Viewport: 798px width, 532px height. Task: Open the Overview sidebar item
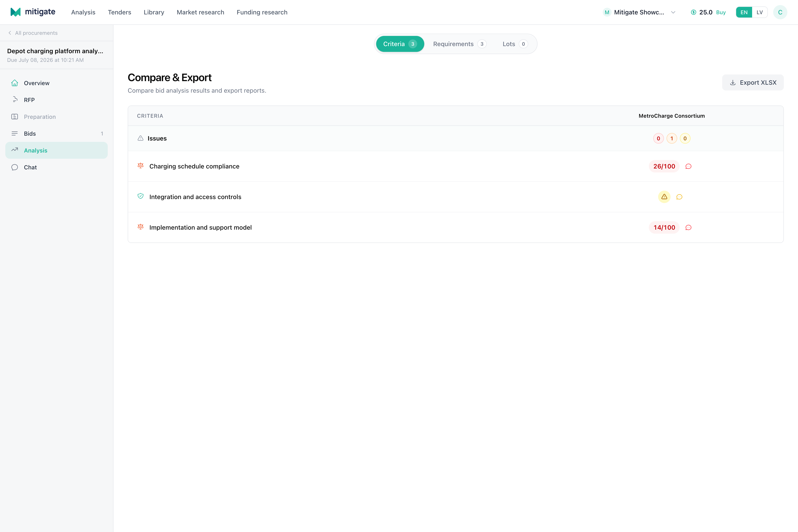pos(56,83)
